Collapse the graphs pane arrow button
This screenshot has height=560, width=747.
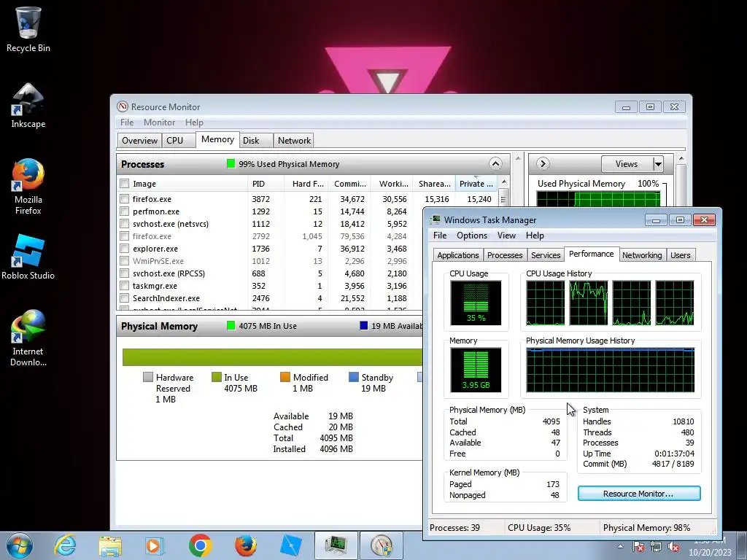click(x=543, y=164)
